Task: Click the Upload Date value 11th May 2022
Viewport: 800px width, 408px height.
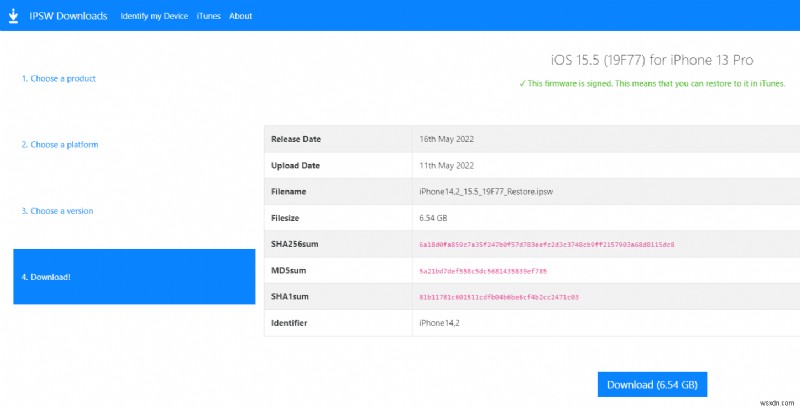Action: pos(446,165)
